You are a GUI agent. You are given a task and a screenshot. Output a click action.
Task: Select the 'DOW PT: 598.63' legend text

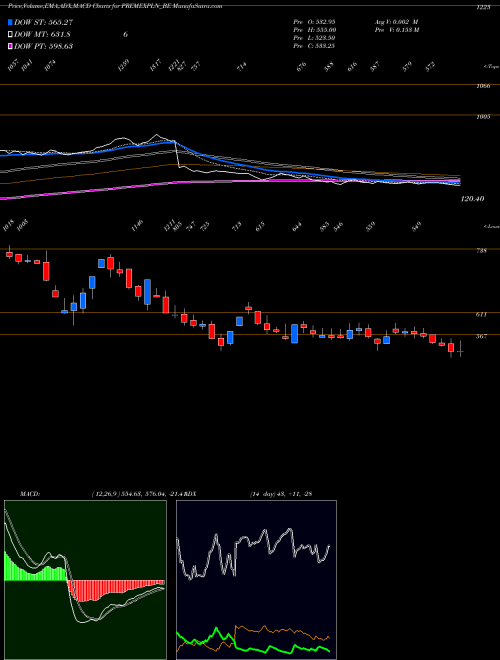click(43, 46)
